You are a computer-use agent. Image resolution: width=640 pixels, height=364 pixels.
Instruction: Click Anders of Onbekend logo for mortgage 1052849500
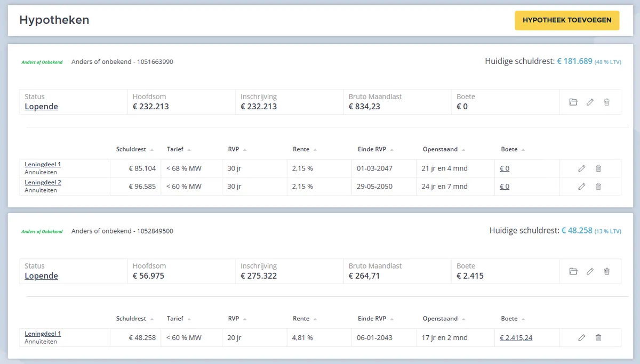click(x=42, y=231)
